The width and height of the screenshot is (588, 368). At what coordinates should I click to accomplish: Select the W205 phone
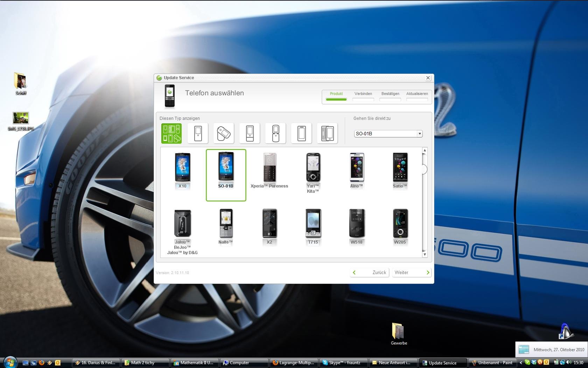pyautogui.click(x=400, y=227)
